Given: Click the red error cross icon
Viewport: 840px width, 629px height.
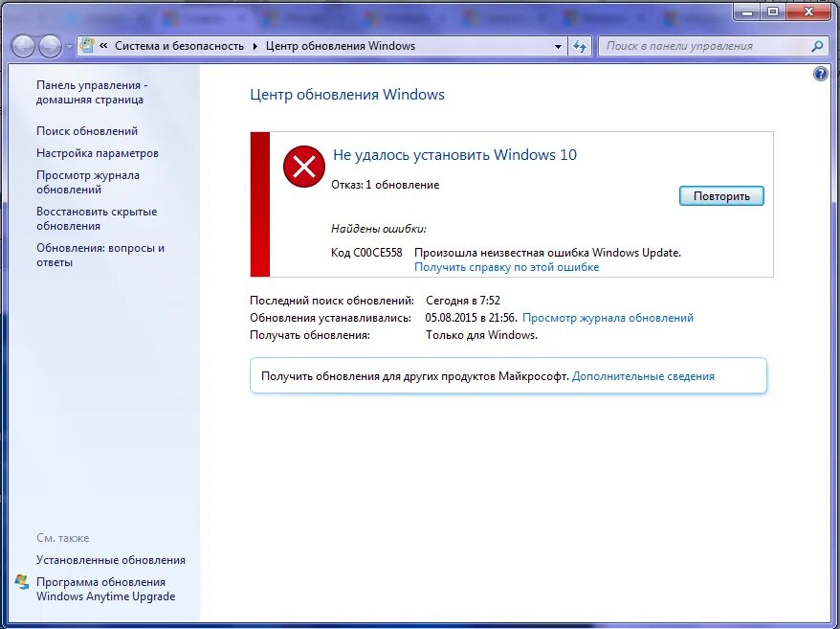Looking at the screenshot, I should (x=303, y=167).
